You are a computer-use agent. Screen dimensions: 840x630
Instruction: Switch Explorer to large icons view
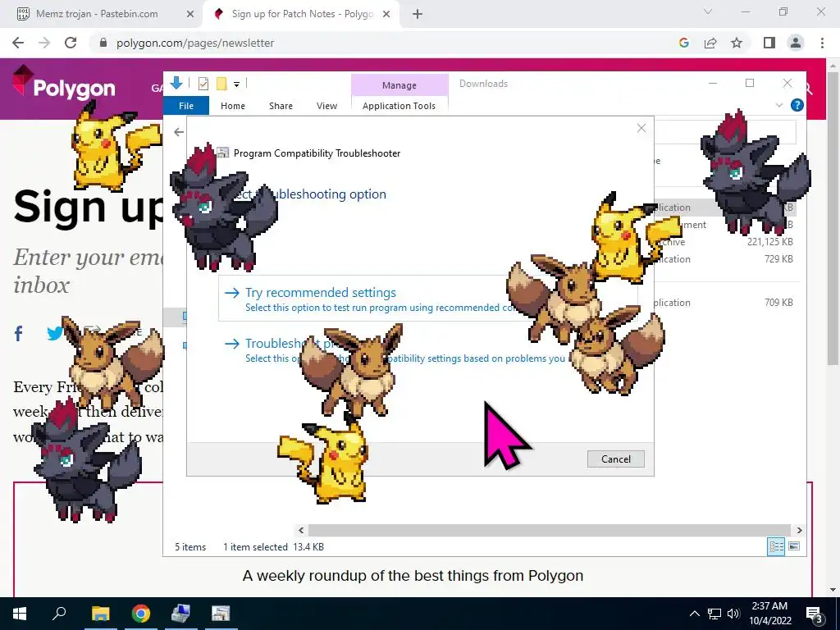[x=794, y=546]
